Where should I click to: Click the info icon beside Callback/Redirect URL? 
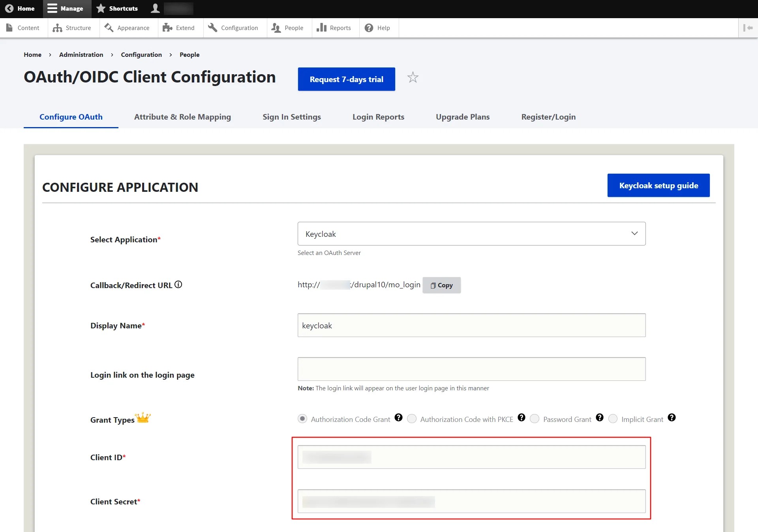178,285
